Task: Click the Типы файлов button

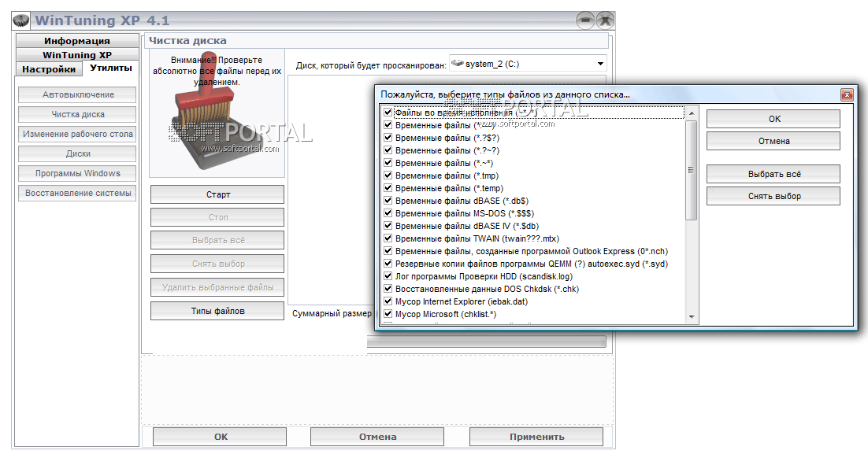Action: [217, 311]
